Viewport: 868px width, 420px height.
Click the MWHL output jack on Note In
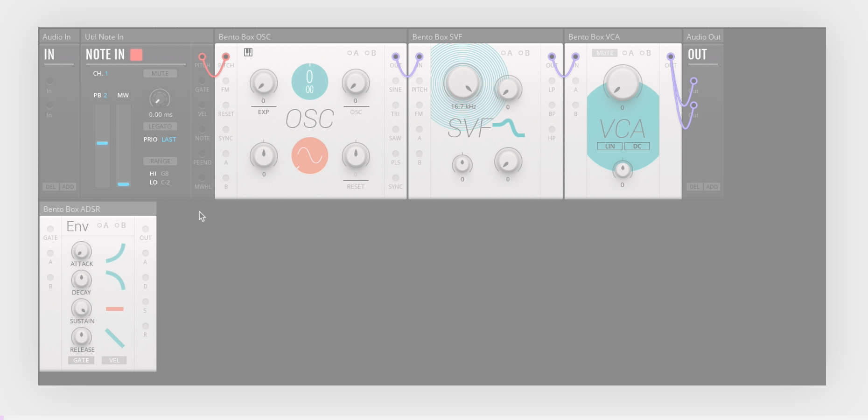point(202,178)
